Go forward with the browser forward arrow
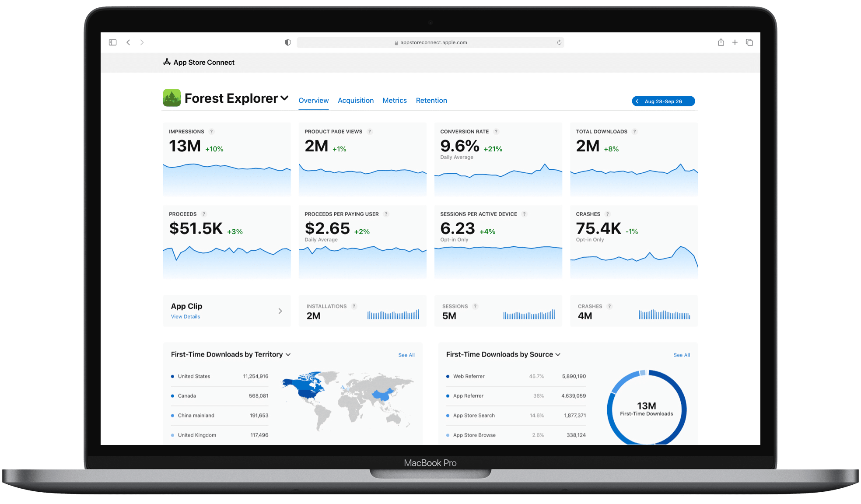Viewport: 861px width, 504px height. (142, 42)
